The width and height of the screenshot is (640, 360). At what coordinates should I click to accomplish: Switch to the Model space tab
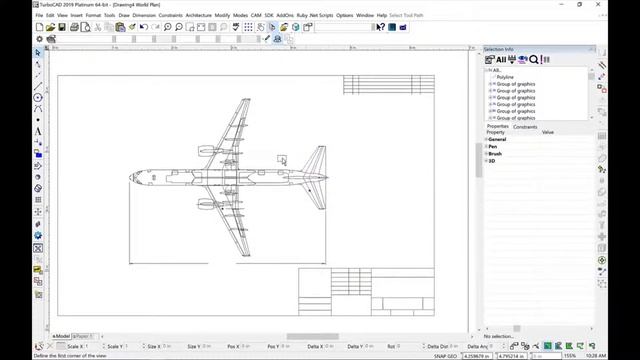click(x=61, y=336)
